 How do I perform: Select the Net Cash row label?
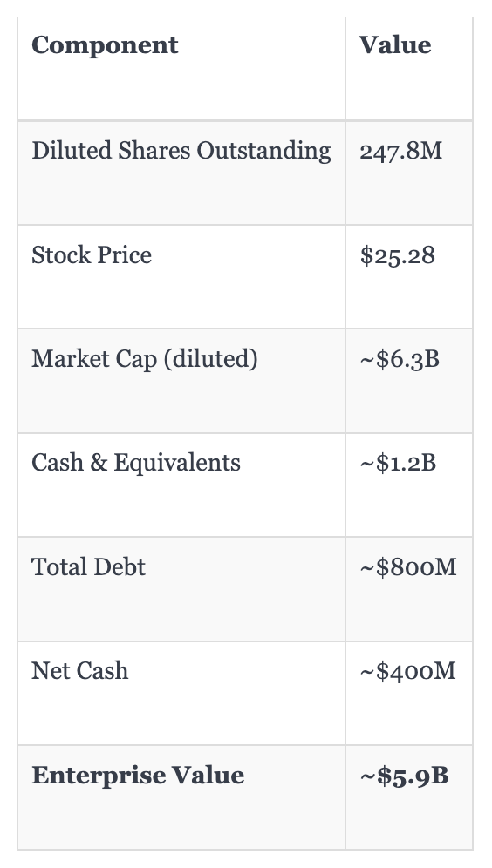point(79,670)
